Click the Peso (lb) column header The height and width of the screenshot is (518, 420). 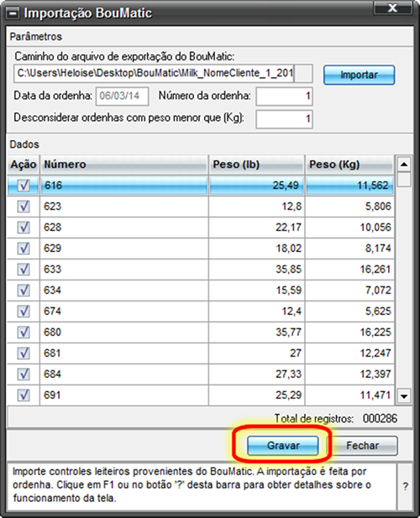coord(257,165)
